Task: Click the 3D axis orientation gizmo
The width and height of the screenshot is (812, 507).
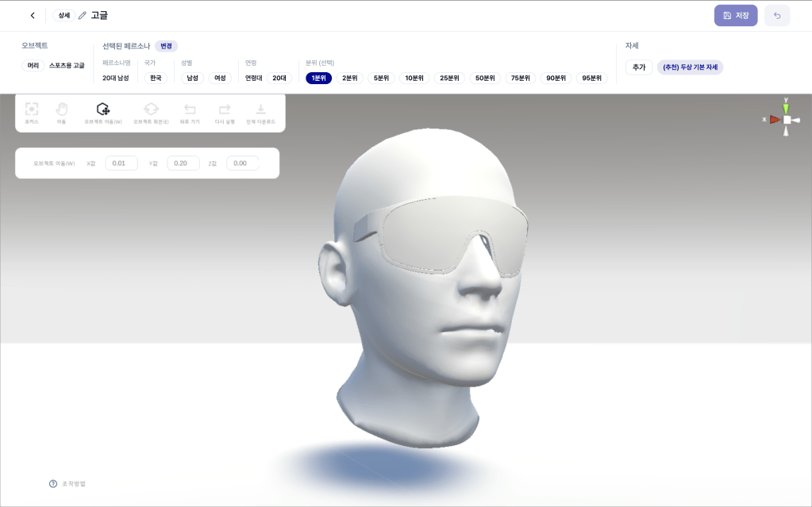Action: [x=785, y=120]
